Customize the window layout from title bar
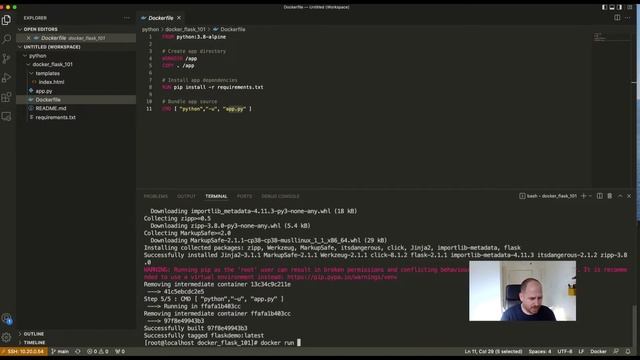The height and width of the screenshot is (360, 640). point(629,7)
